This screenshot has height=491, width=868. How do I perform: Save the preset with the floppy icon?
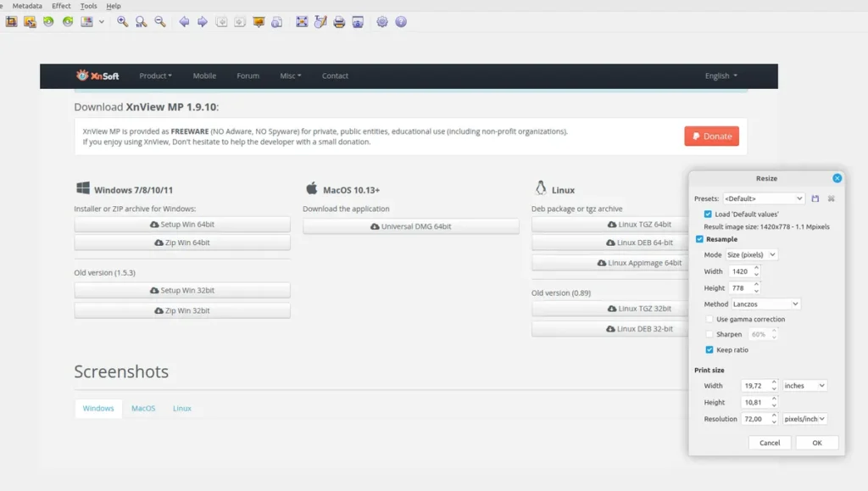click(x=815, y=198)
